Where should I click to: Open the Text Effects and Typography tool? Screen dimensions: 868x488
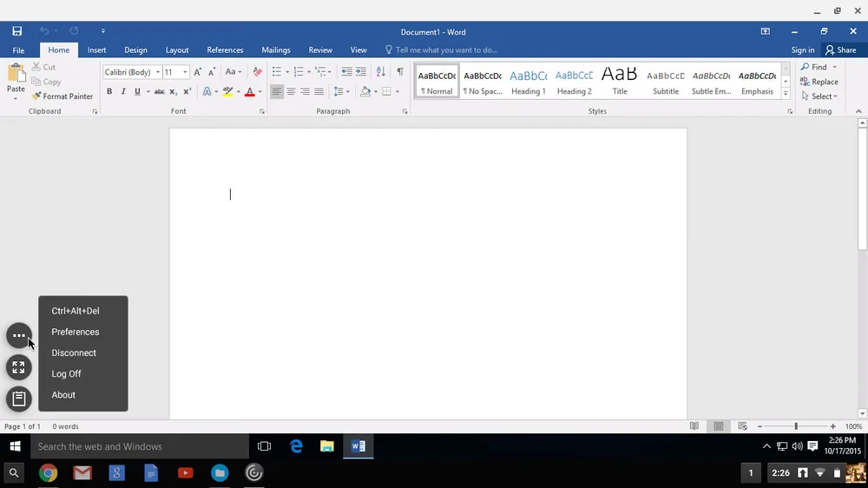(207, 91)
